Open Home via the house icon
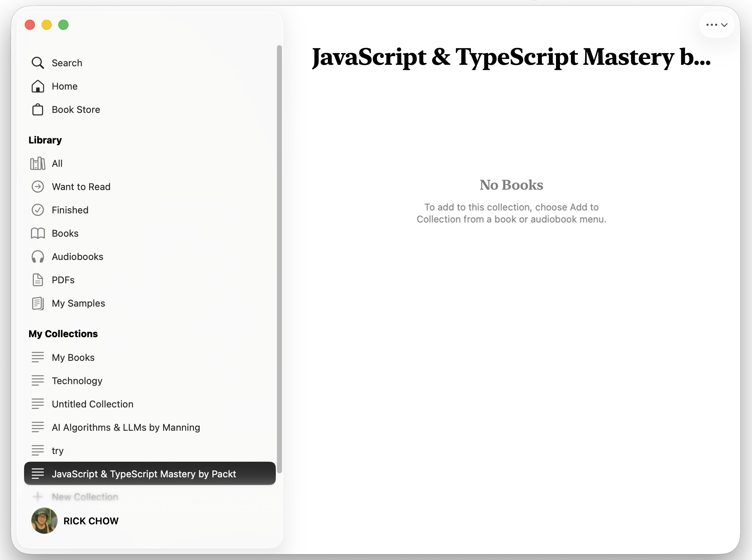The image size is (752, 560). 38,86
